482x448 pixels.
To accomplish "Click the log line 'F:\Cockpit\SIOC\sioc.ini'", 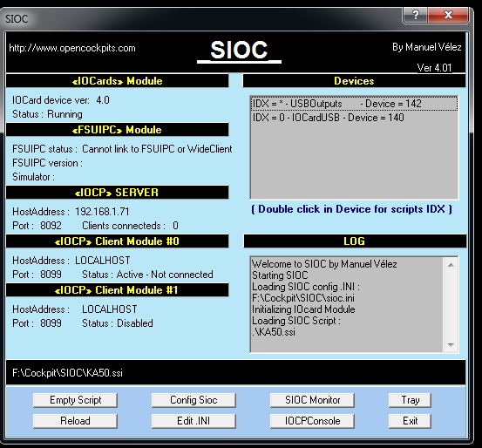I will (303, 298).
